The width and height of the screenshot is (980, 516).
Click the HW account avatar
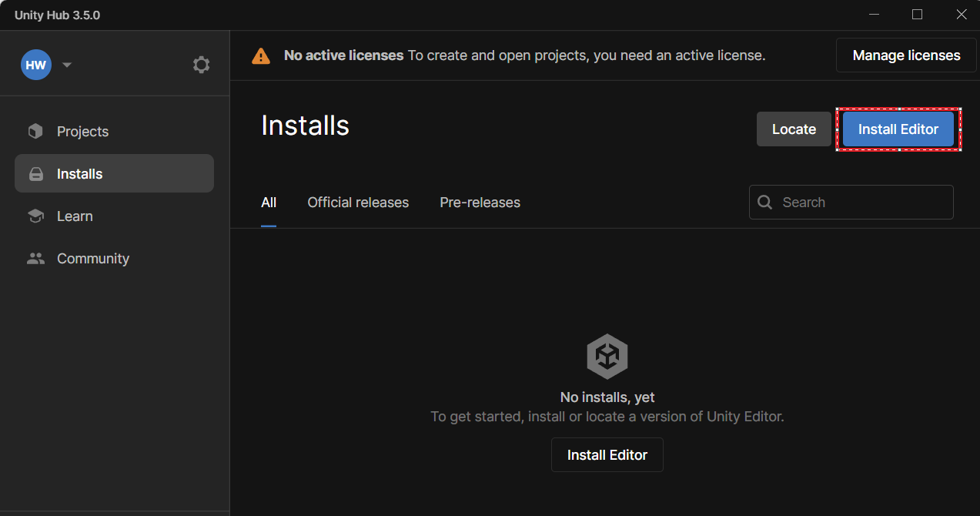coord(36,65)
